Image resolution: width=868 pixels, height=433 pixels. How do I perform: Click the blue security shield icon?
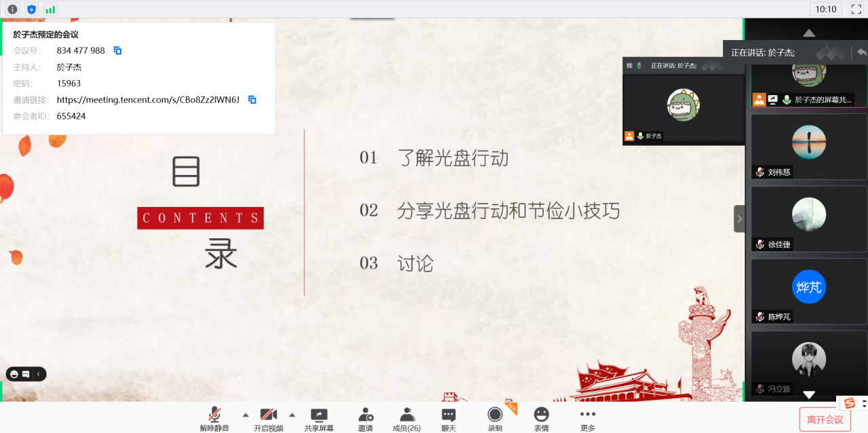pyautogui.click(x=31, y=10)
